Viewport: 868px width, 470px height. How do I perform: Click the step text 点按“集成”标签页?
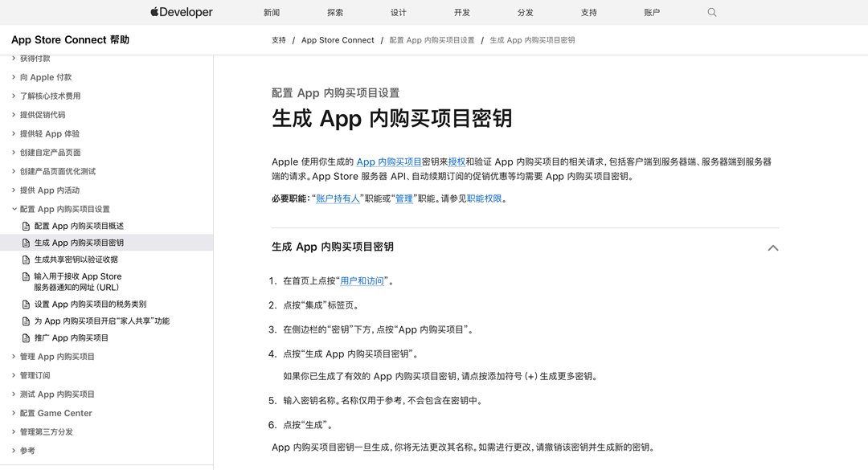pyautogui.click(x=321, y=305)
